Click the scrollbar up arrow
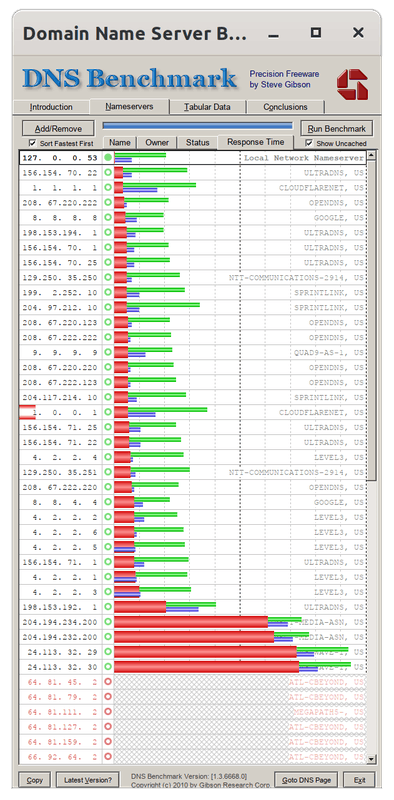 371,155
